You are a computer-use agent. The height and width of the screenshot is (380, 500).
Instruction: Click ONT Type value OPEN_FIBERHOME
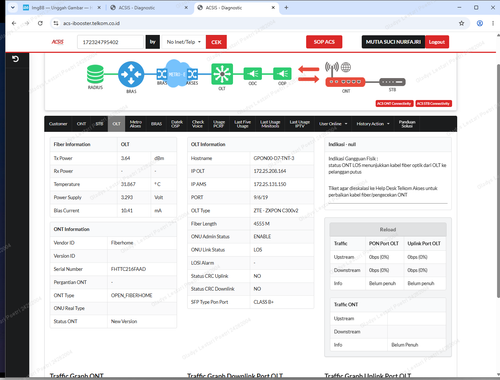[x=131, y=295]
